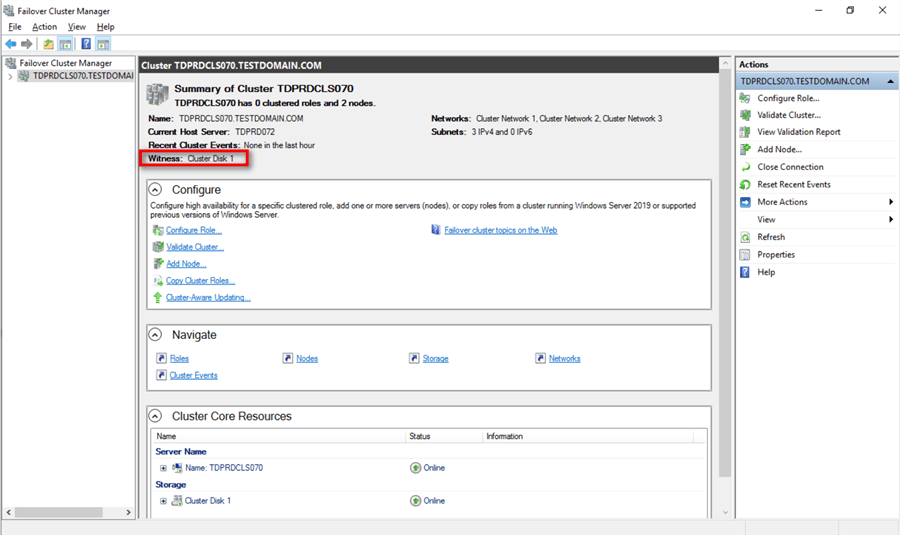Open the More Actions submenu
900x535 pixels.
[782, 202]
